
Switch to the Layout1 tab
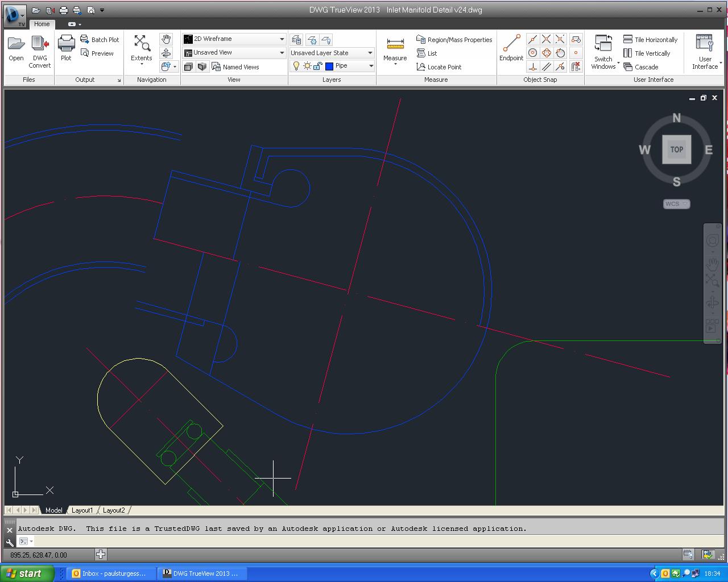(x=82, y=510)
